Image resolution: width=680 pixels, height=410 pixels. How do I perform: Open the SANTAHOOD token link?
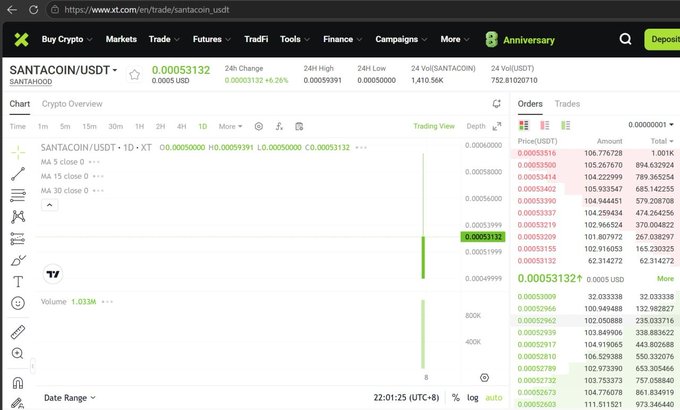pos(31,82)
